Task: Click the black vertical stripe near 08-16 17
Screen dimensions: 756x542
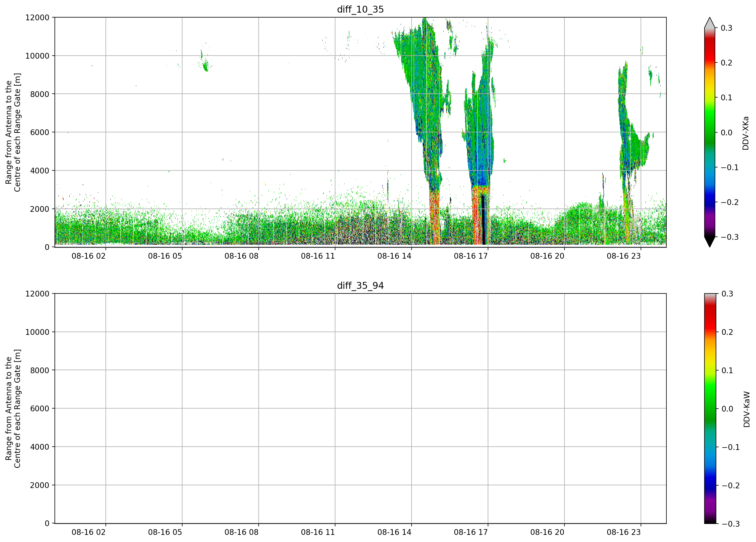Action: 483,220
